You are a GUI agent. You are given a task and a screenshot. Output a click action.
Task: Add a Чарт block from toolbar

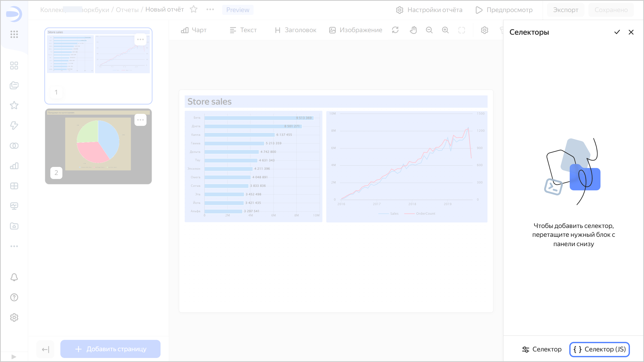tap(194, 30)
